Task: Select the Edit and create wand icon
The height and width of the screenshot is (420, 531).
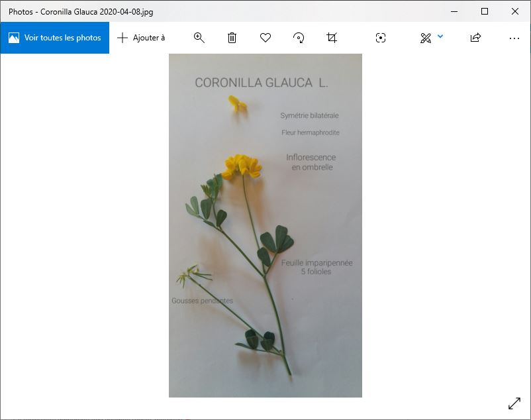Action: (427, 38)
